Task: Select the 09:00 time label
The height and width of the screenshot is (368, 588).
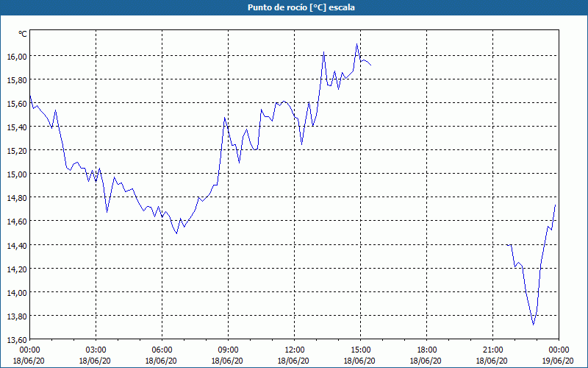Action: click(228, 350)
